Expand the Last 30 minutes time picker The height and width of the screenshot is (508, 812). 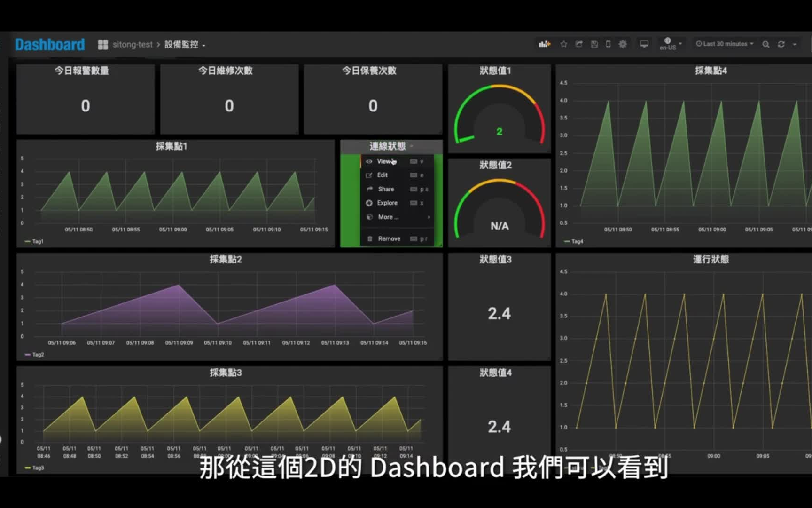724,44
